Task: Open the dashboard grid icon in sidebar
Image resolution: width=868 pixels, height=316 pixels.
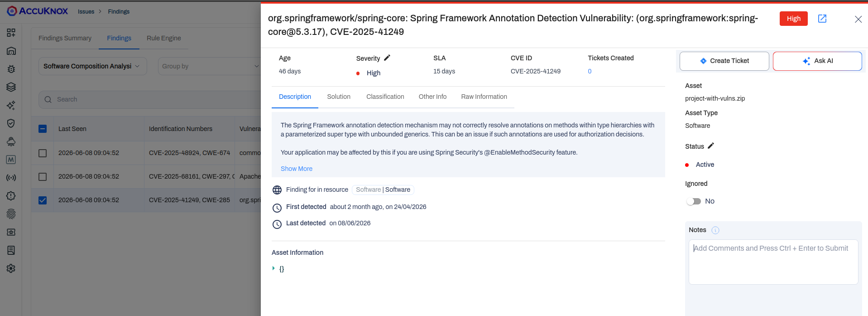Action: 11,33
